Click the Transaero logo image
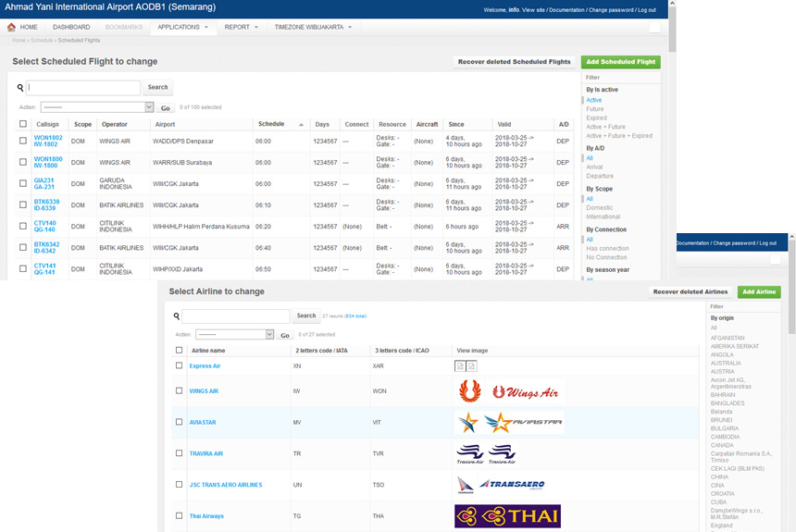Screen dimensions: 796x532 pyautogui.click(x=512, y=484)
